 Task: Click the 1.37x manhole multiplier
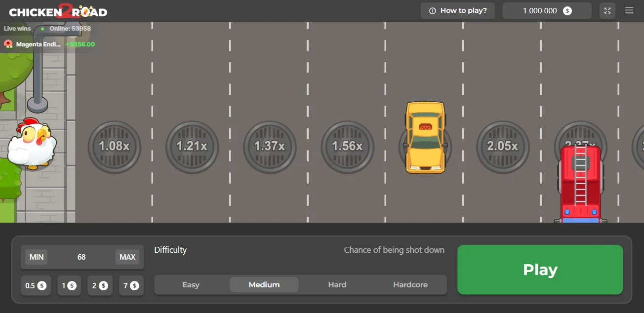[x=270, y=147]
